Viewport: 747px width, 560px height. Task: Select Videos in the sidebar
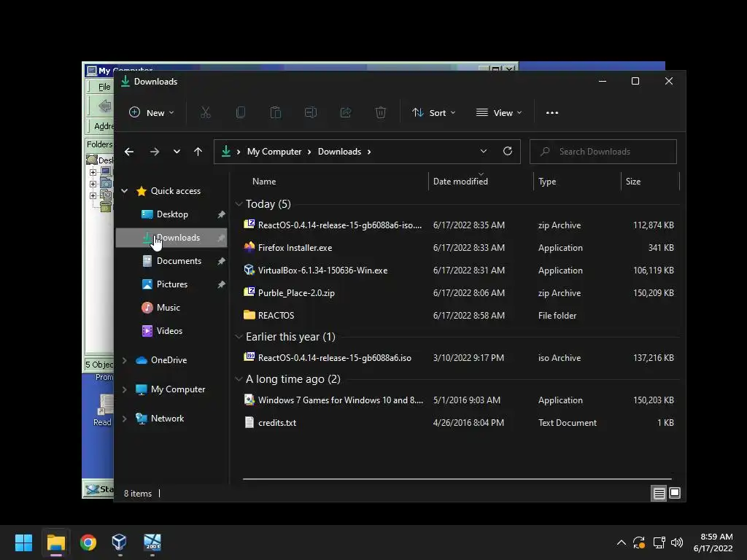pyautogui.click(x=171, y=331)
